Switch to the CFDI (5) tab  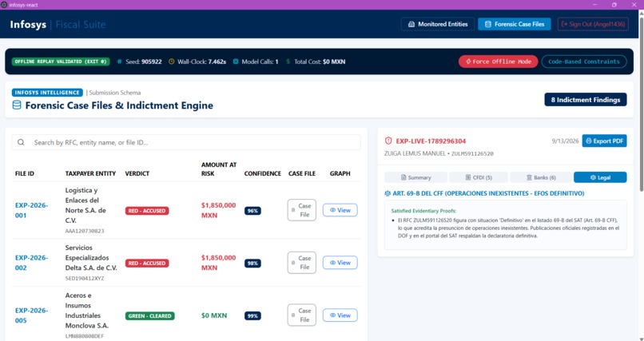(479, 177)
